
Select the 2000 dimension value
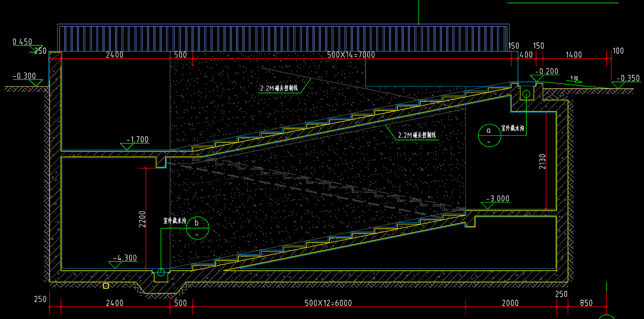pos(510,303)
